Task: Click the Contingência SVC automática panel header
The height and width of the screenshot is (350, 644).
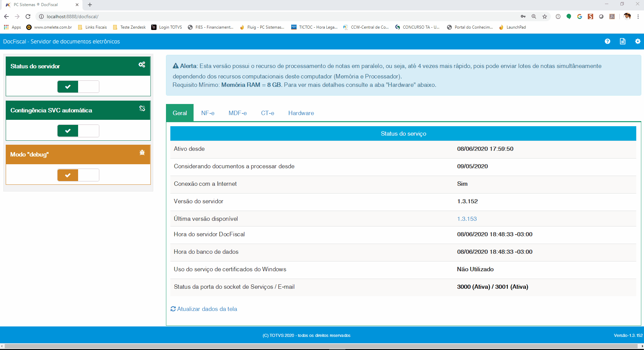Action: (x=78, y=110)
